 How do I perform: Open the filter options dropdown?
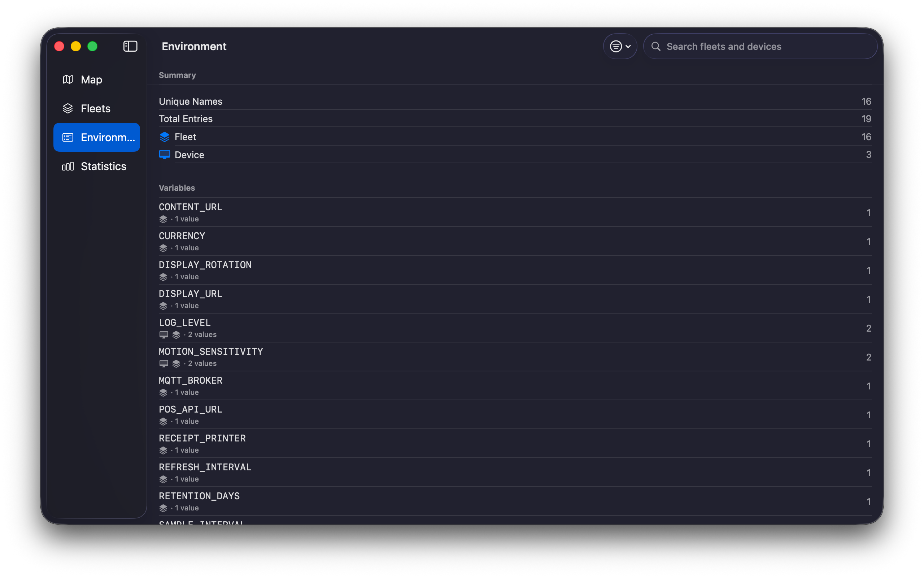620,46
